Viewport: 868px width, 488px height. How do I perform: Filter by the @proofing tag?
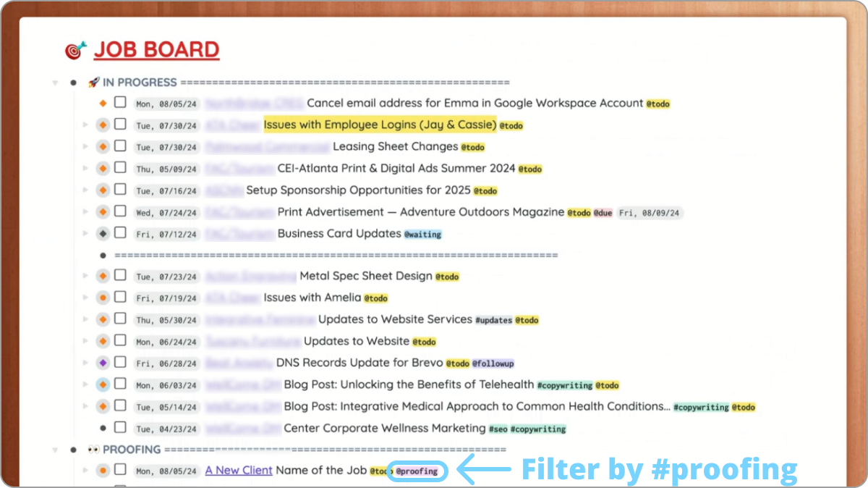(x=417, y=471)
